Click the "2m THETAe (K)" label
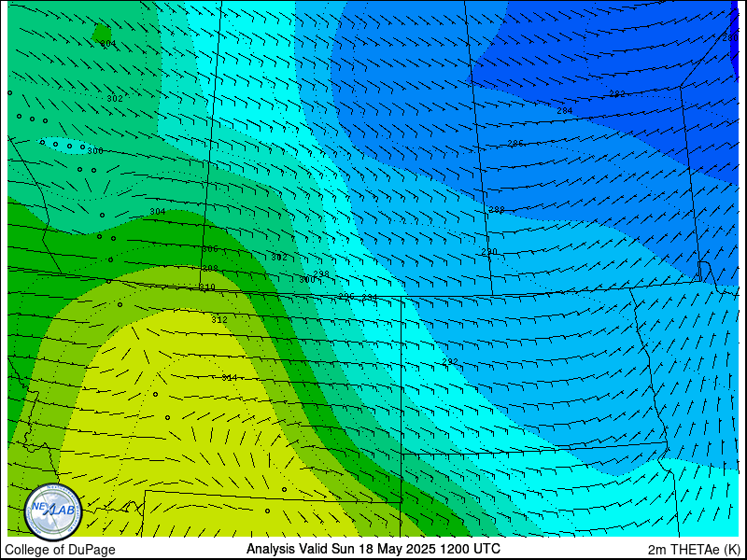Screen dimensions: 747x560 pyautogui.click(x=695, y=550)
